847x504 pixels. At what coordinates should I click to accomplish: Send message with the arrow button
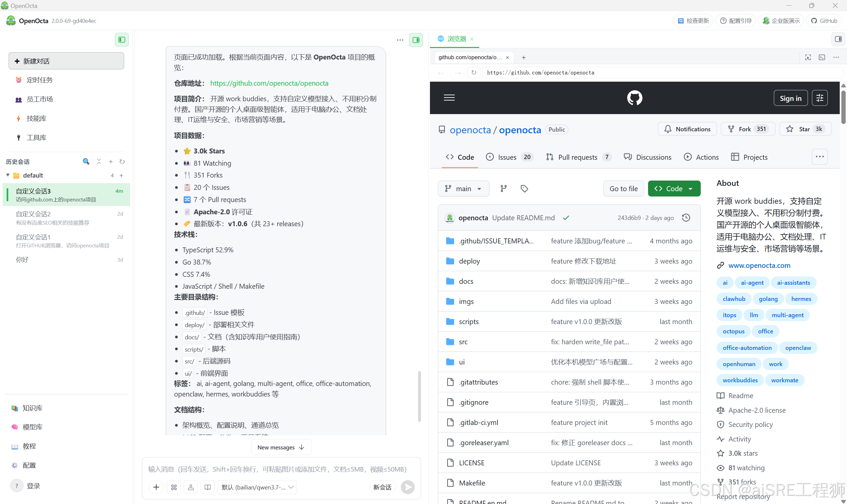(407, 487)
